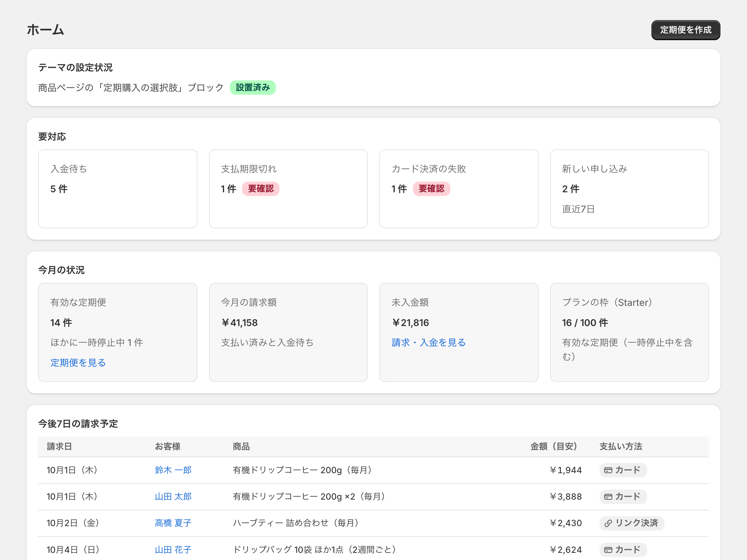Open customer 山田 花子
The width and height of the screenshot is (747, 560).
pyautogui.click(x=173, y=549)
